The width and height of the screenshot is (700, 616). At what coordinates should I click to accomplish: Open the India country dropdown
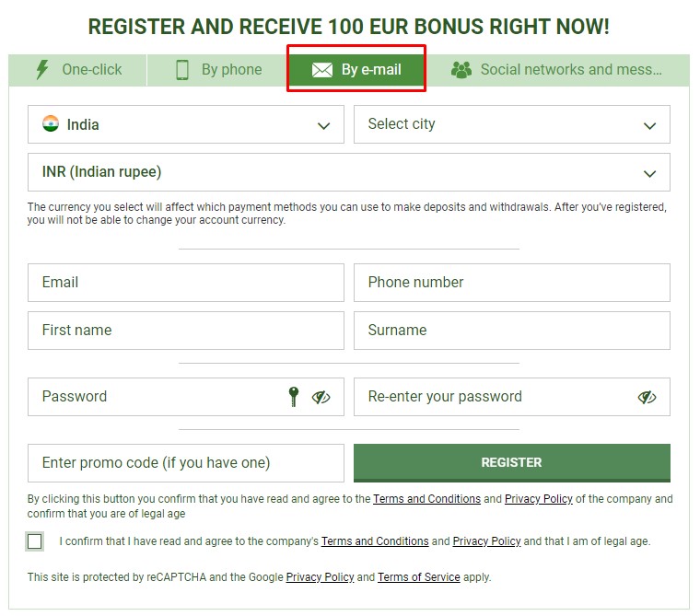[186, 124]
